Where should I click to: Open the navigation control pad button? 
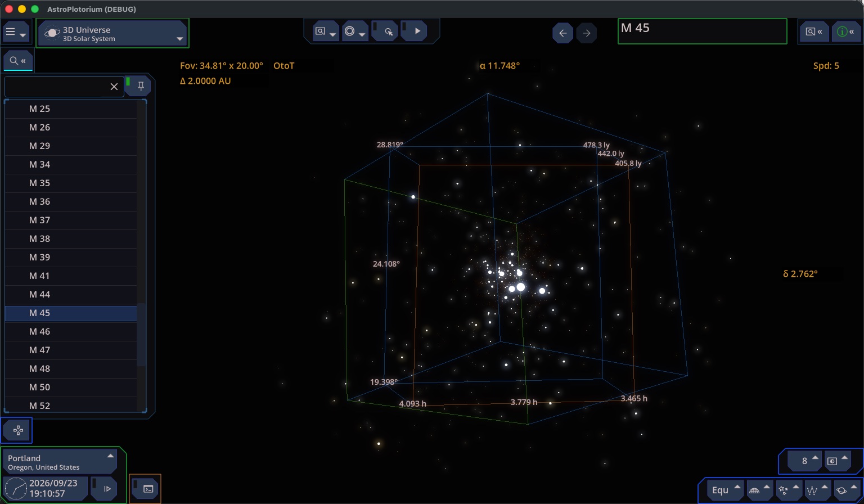17,430
